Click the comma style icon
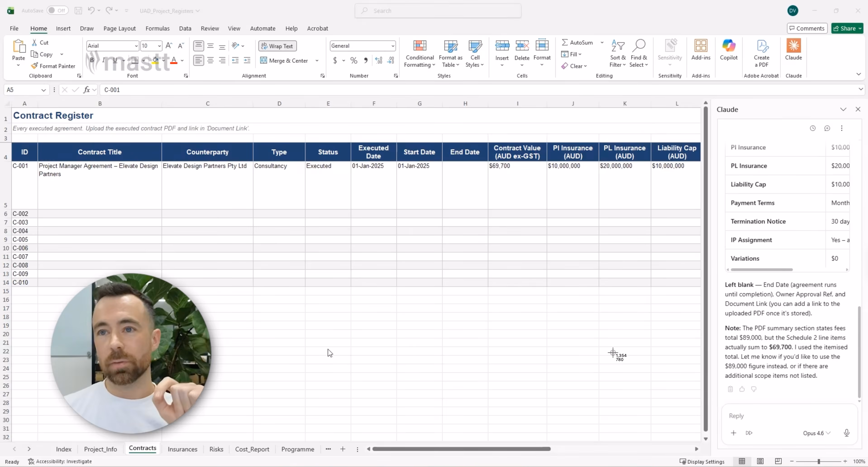Image resolution: width=868 pixels, height=467 pixels. click(x=366, y=60)
